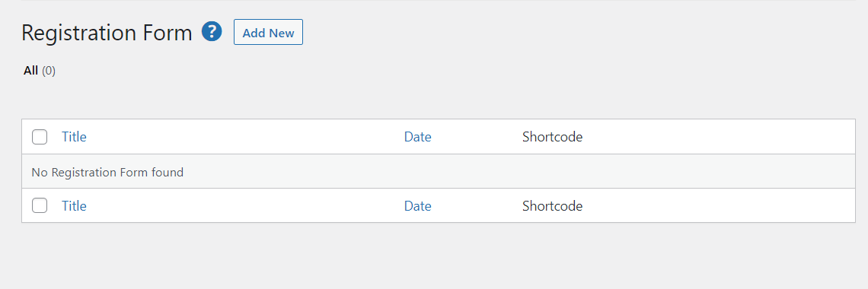Sort by Title in the header row
Screen dimensions: 868x289
pos(74,136)
